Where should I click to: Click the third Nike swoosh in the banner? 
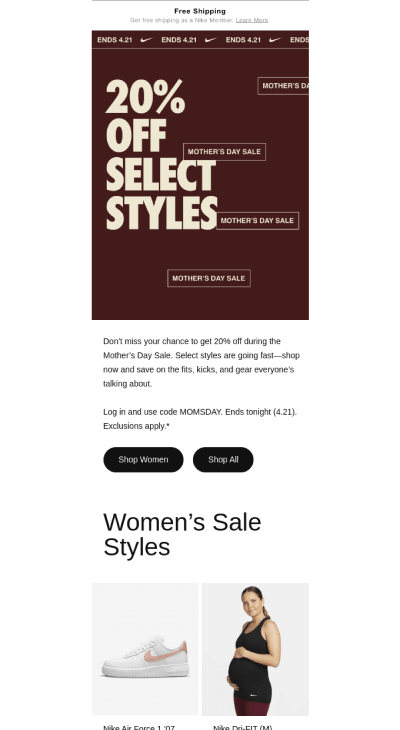coord(275,40)
